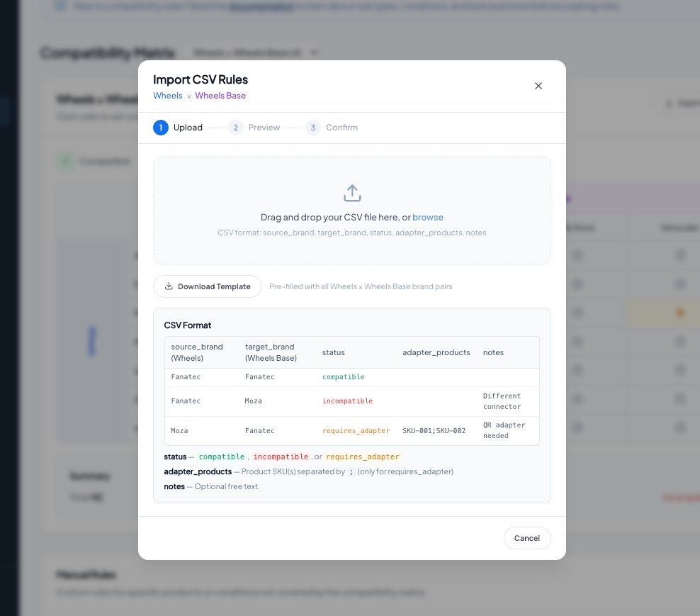700x616 pixels.
Task: Click the Download Template button
Action: (207, 286)
